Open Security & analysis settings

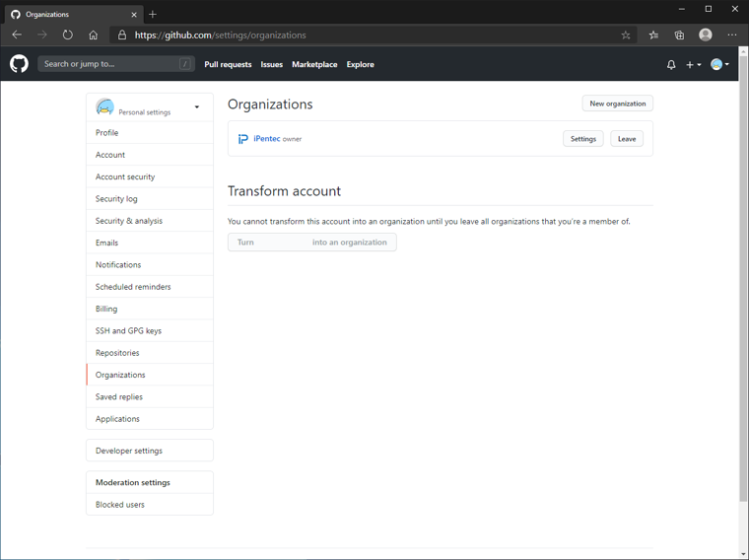click(x=150, y=221)
